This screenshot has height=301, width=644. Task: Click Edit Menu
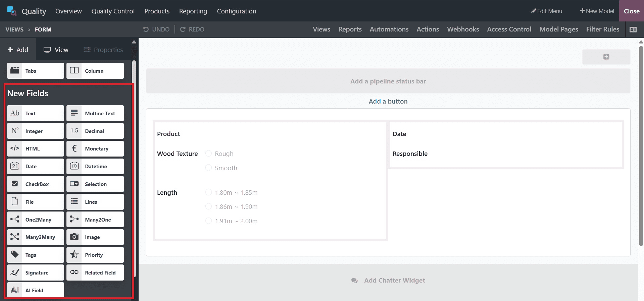click(547, 11)
